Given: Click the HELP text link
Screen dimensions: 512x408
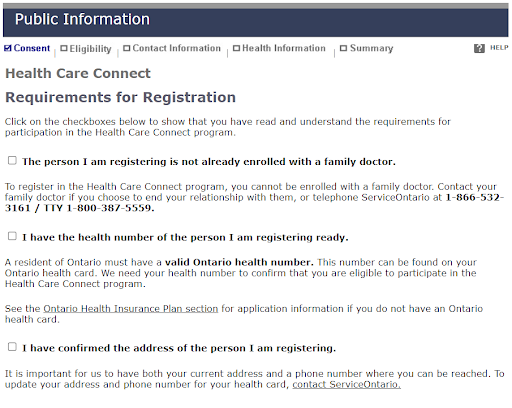Looking at the screenshot, I should tap(499, 48).
